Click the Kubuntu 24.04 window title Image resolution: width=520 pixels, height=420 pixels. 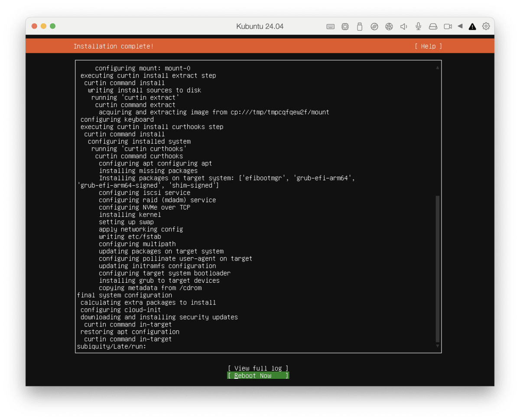(260, 26)
